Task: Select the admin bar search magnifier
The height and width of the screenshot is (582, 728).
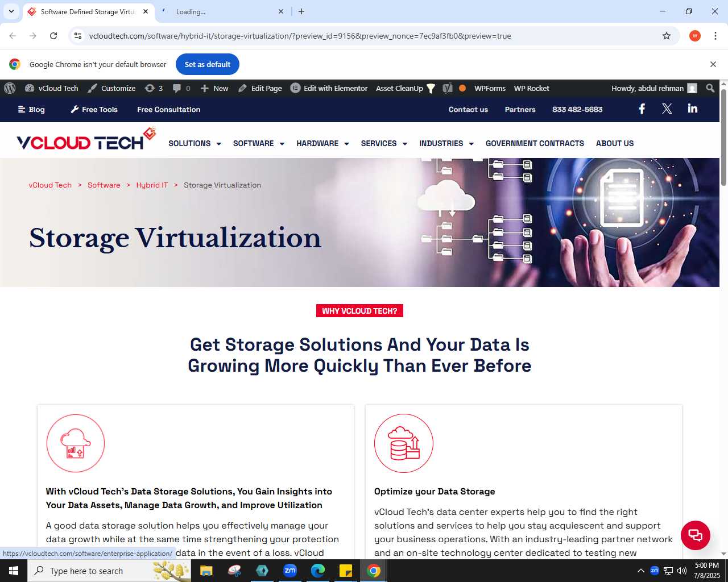Action: point(710,88)
